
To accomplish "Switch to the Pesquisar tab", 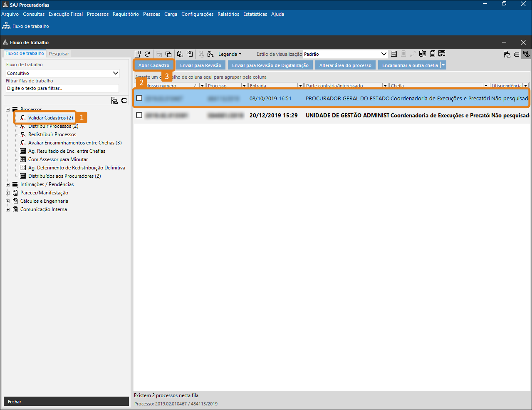I will (59, 54).
